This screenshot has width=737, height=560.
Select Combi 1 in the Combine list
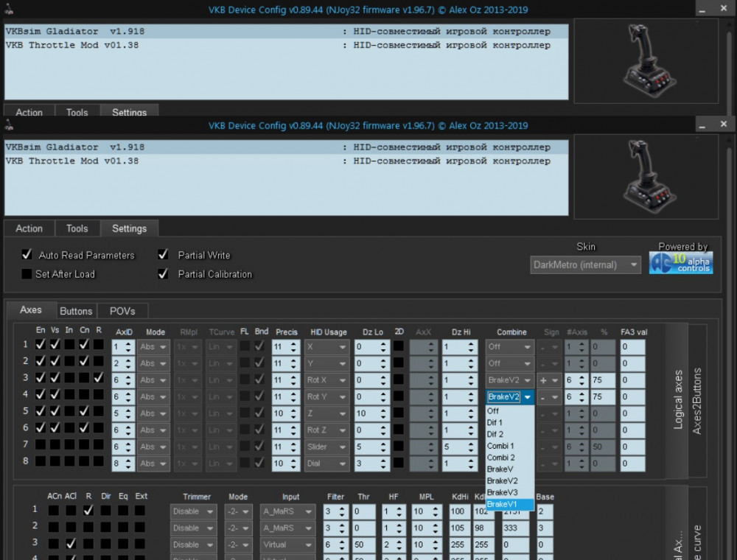509,446
